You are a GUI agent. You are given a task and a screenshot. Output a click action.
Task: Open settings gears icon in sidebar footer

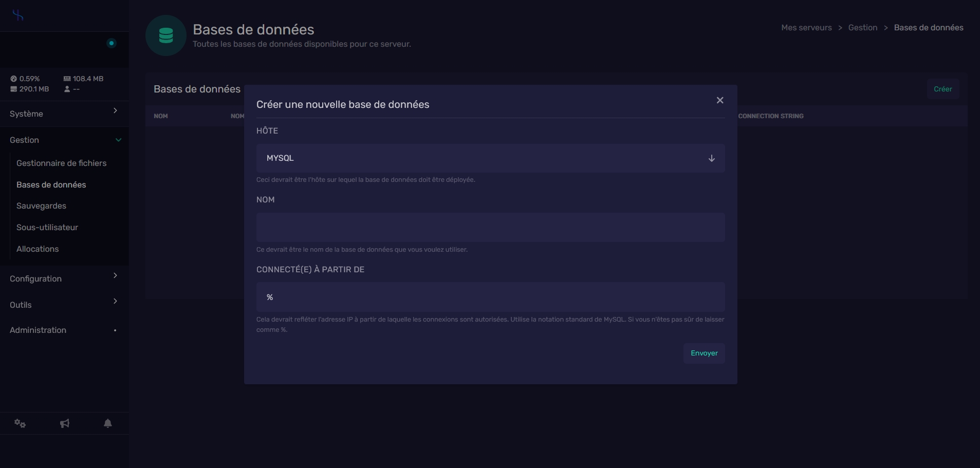coord(20,423)
